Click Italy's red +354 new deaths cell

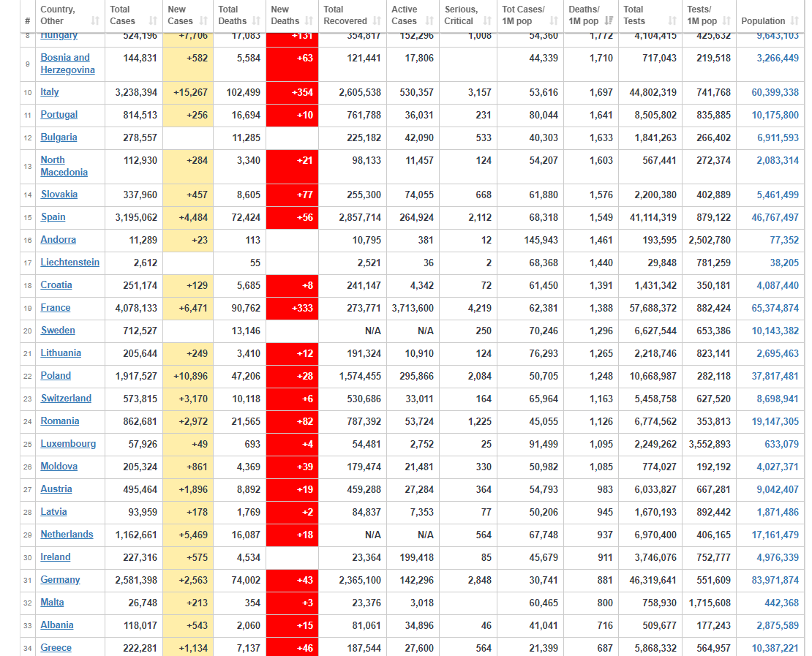[x=292, y=92]
